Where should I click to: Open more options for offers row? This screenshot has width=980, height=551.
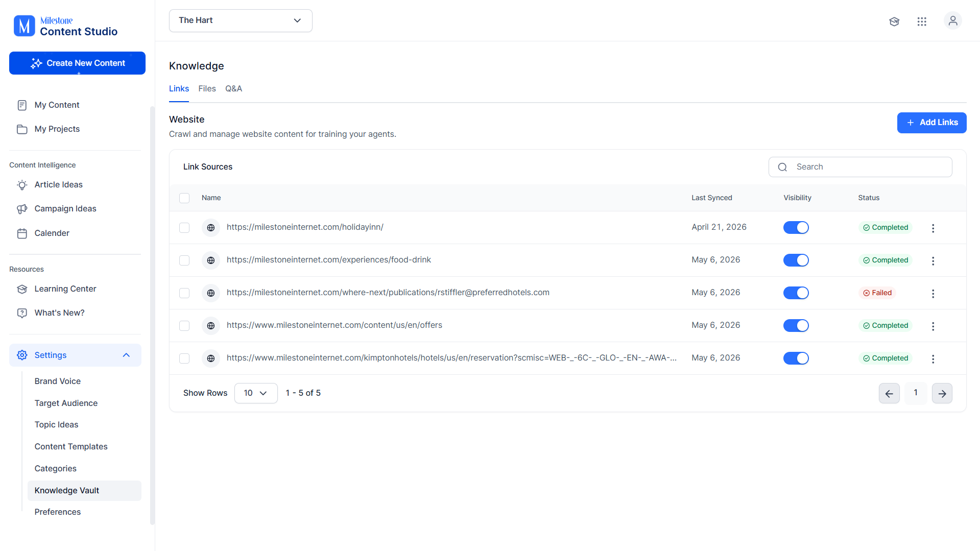933,326
